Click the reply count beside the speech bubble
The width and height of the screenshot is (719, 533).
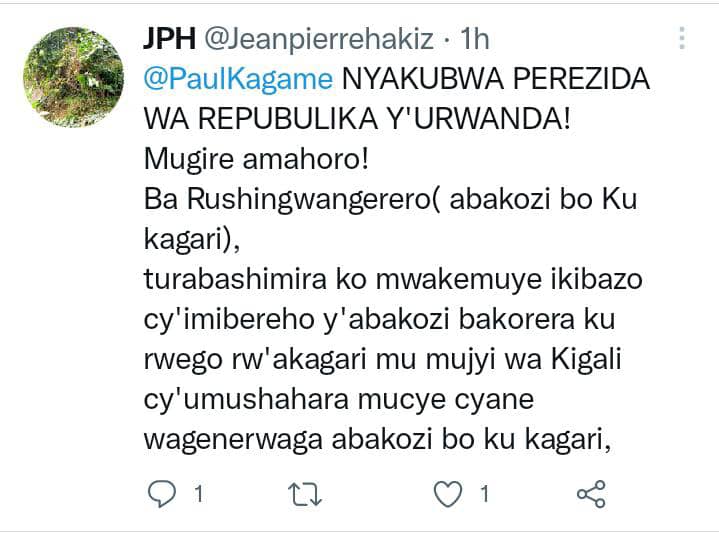coord(199,494)
